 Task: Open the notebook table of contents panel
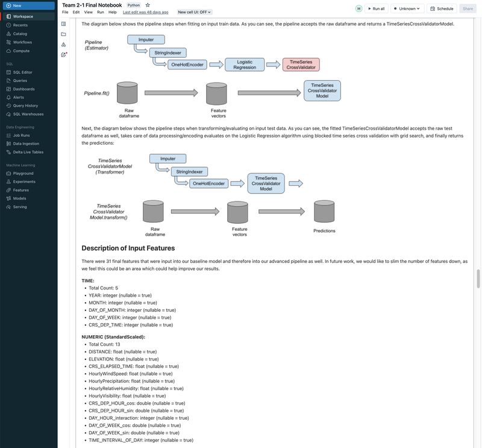coord(64,24)
